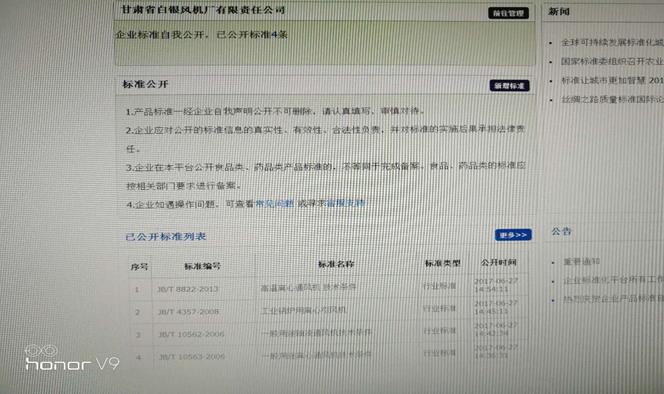Click the 序号 column header
The height and width of the screenshot is (394, 664).
click(139, 266)
